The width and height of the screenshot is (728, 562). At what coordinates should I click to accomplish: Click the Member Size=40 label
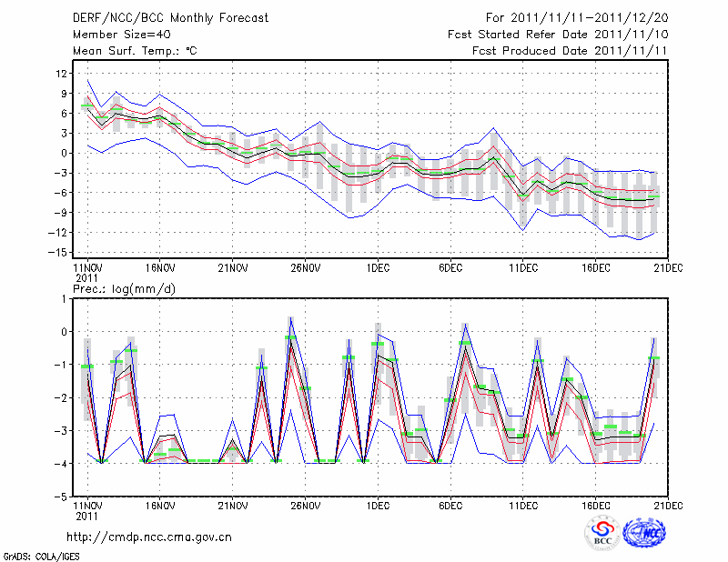119,34
